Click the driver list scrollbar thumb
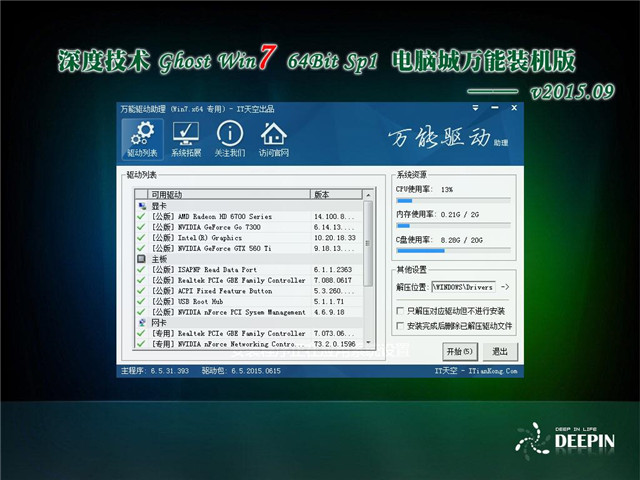This screenshot has height=480, width=640. [368, 243]
